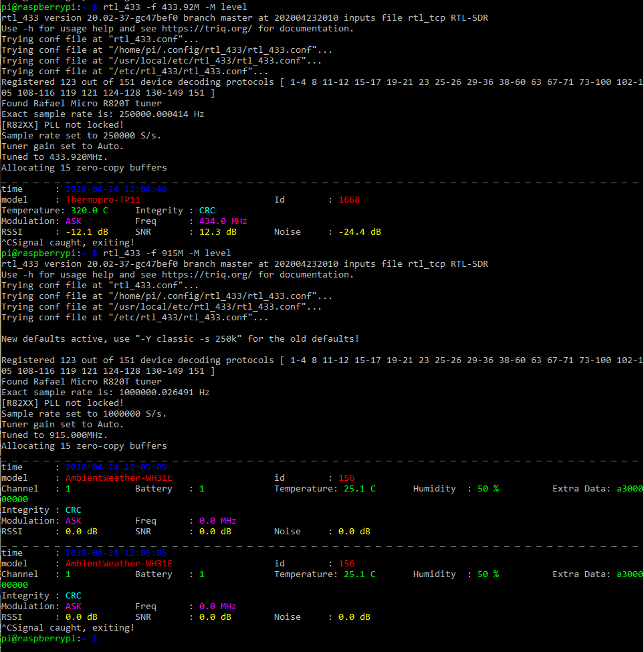Click the ASK modulation value in Thermopro record

(x=74, y=221)
